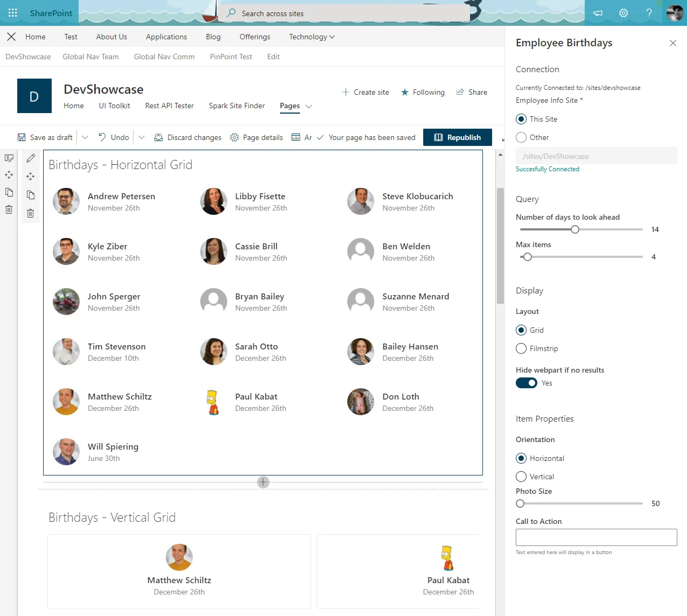Click the Save as draft disk icon

click(22, 137)
